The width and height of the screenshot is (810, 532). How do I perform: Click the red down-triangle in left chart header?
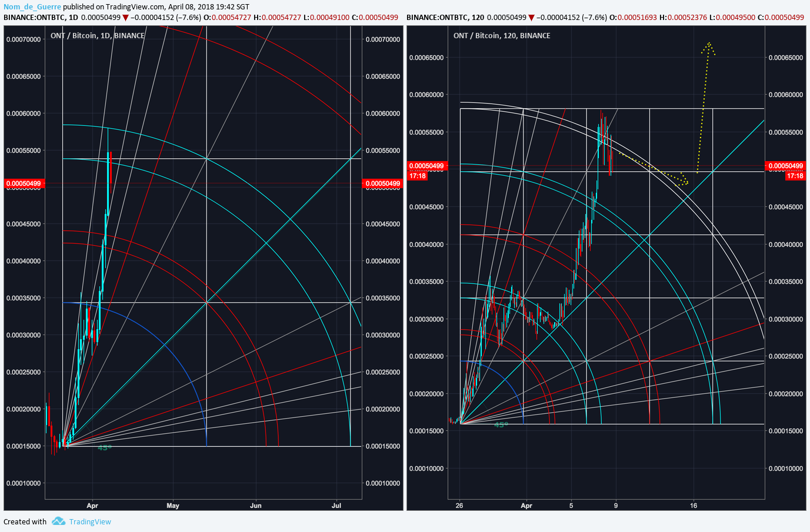(x=125, y=18)
